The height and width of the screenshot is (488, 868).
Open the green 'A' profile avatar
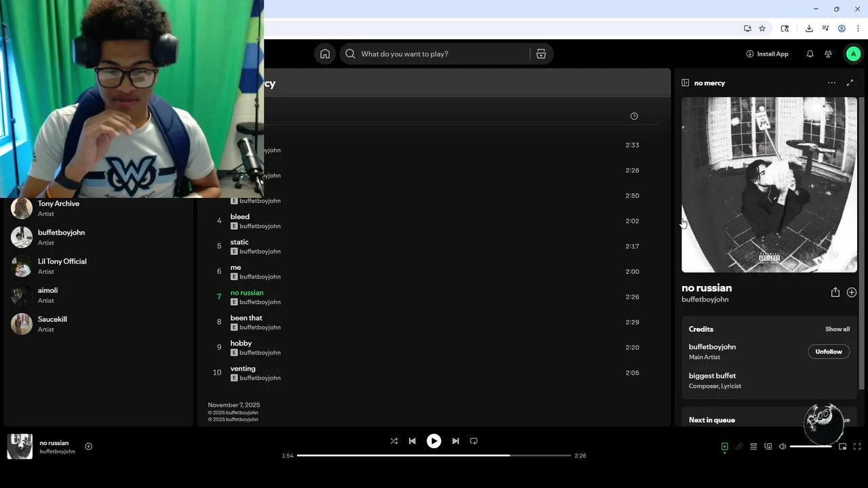coord(853,54)
